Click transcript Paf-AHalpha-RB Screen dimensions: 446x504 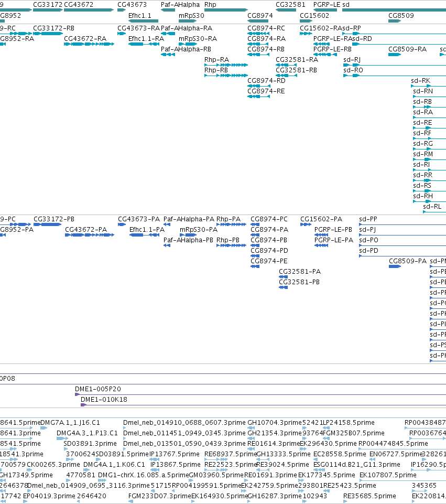tap(186, 49)
